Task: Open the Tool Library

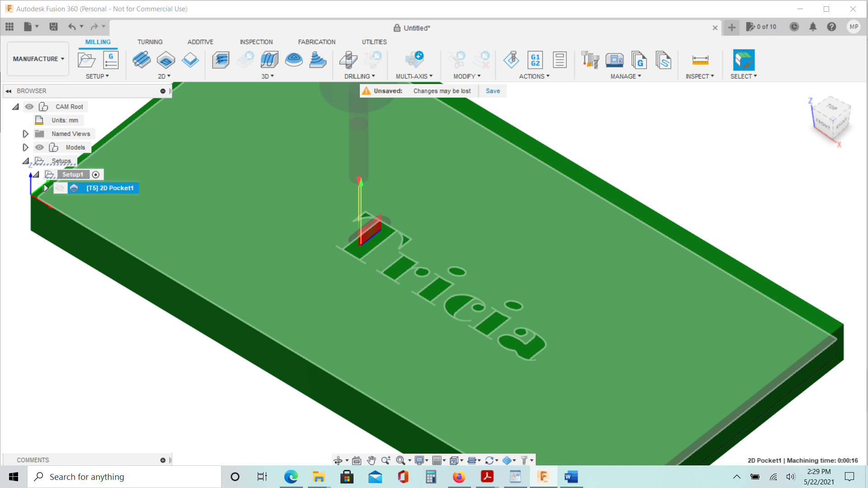Action: (x=590, y=60)
